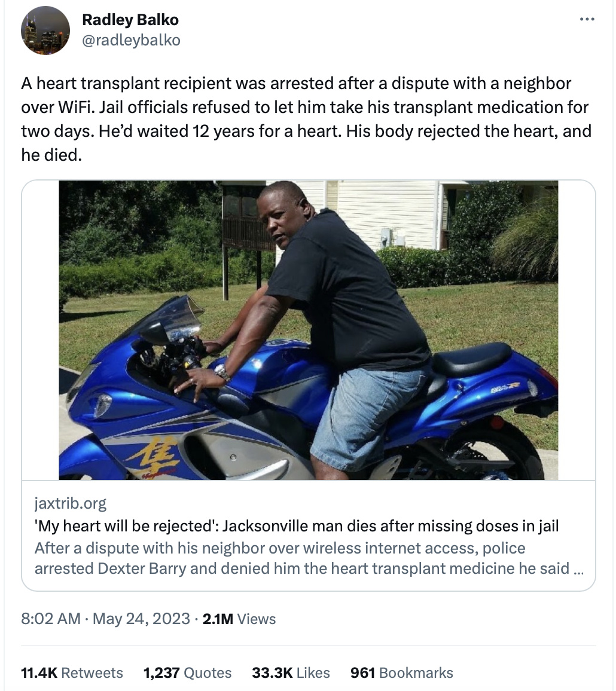
Task: Open the 961 Bookmarks count
Action: (x=402, y=673)
